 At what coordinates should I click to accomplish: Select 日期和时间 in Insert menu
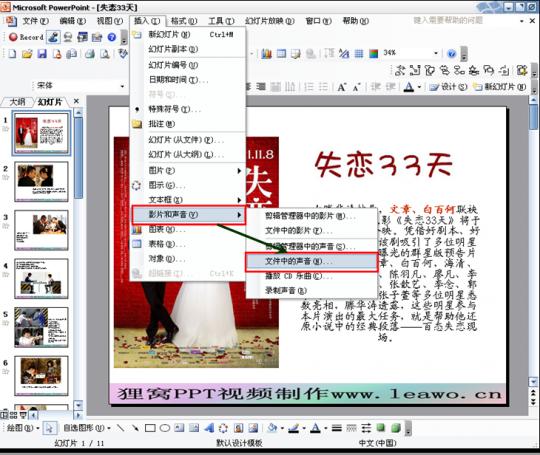coord(188,80)
